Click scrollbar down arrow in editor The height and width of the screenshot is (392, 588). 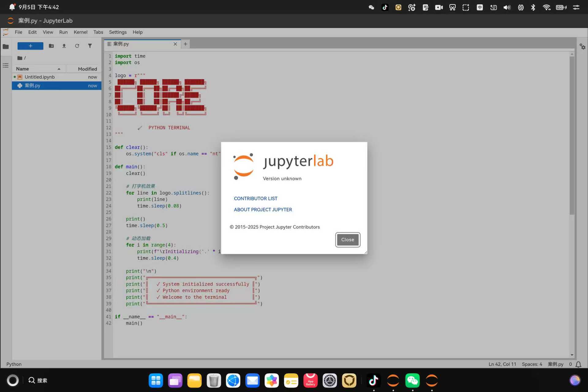pos(572,355)
